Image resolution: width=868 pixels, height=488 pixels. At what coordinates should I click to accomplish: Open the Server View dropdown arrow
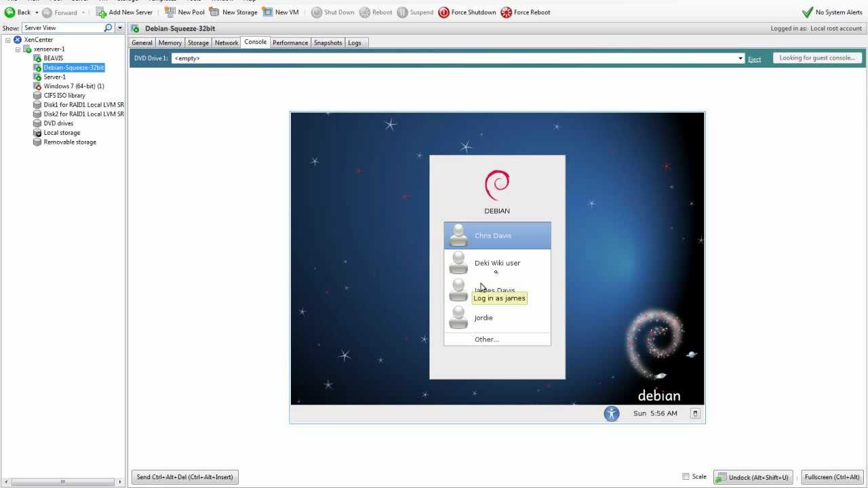click(x=120, y=28)
